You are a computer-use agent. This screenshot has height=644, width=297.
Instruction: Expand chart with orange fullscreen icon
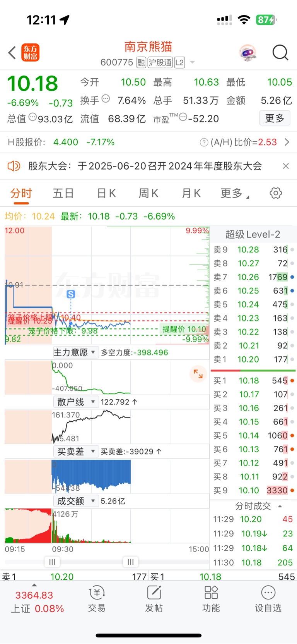(198, 374)
